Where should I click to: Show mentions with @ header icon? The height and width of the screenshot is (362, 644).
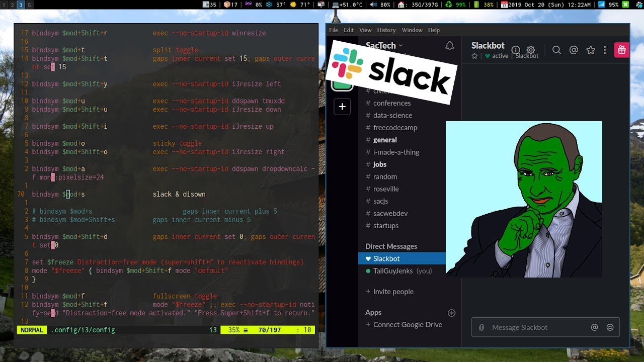click(x=574, y=50)
